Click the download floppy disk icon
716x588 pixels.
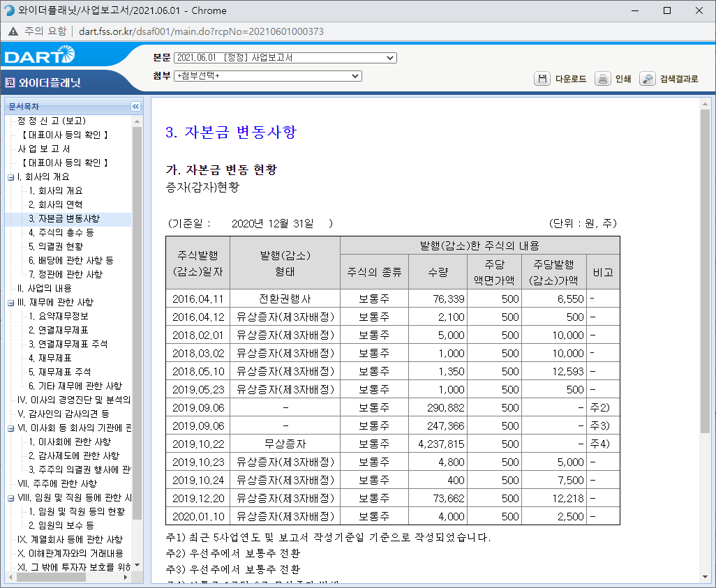pyautogui.click(x=542, y=79)
